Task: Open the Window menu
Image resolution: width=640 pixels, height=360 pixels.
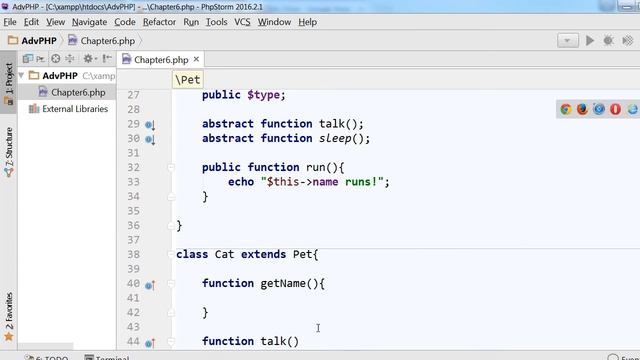Action: (x=274, y=22)
